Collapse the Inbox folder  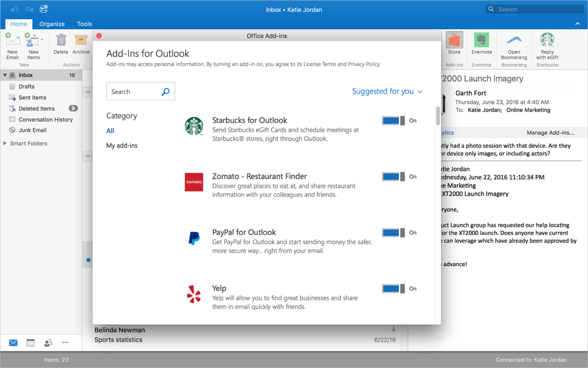coord(5,75)
